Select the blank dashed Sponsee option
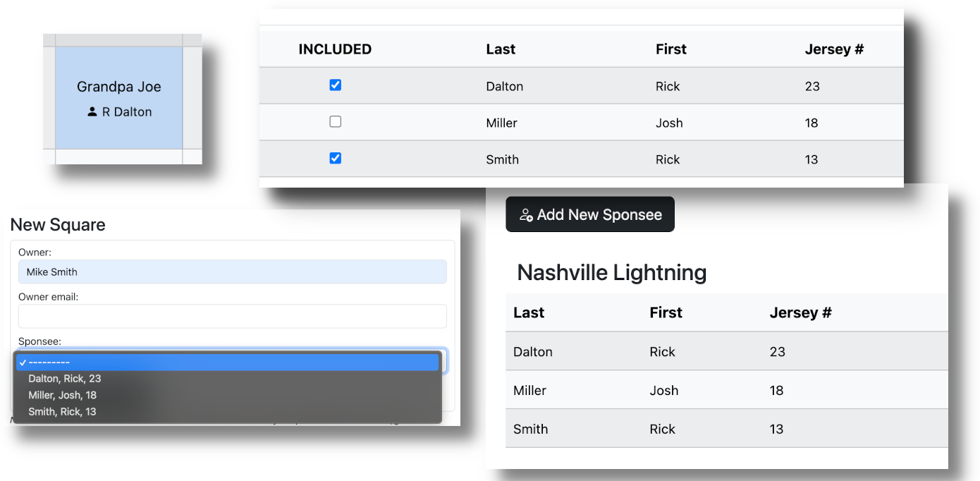The image size is (980, 481). (x=228, y=363)
